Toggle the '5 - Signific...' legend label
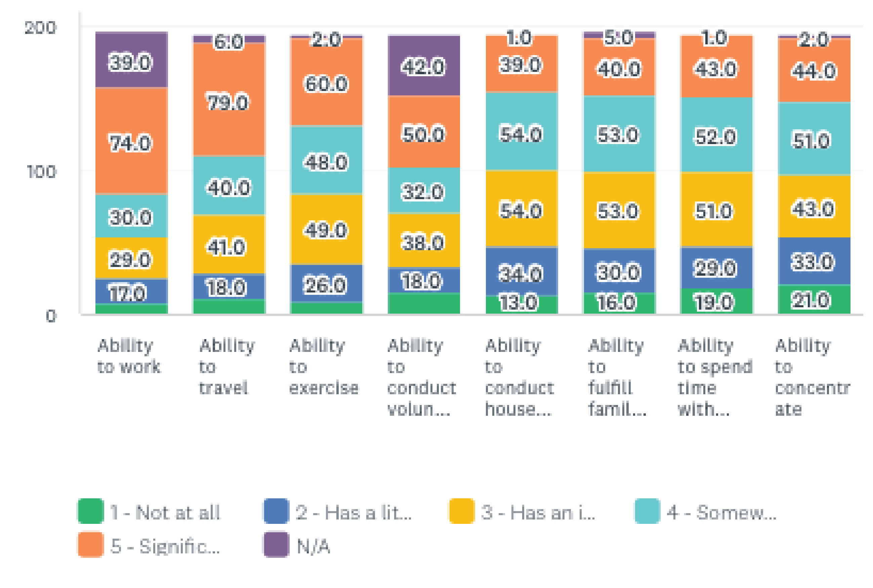Viewport: 873px width, 588px height. (165, 546)
